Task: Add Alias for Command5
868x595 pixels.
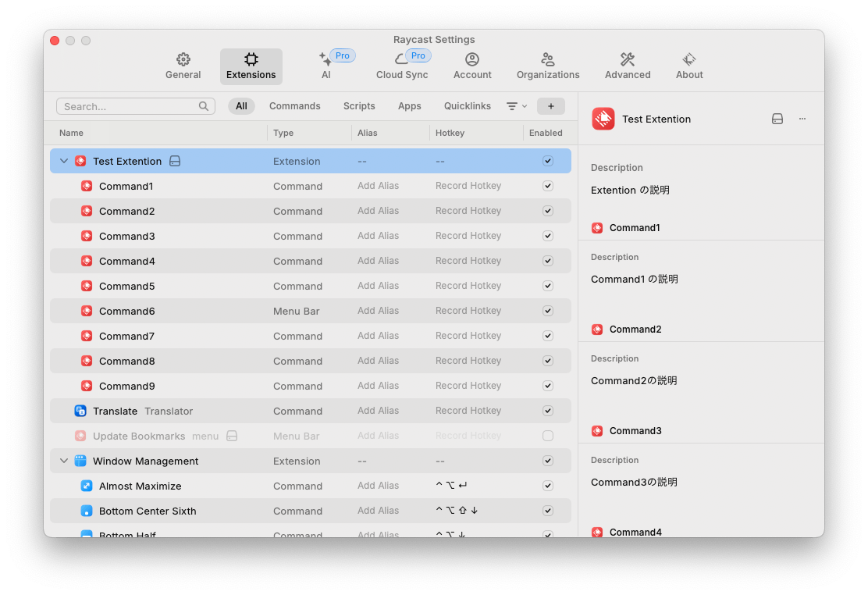Action: tap(378, 285)
